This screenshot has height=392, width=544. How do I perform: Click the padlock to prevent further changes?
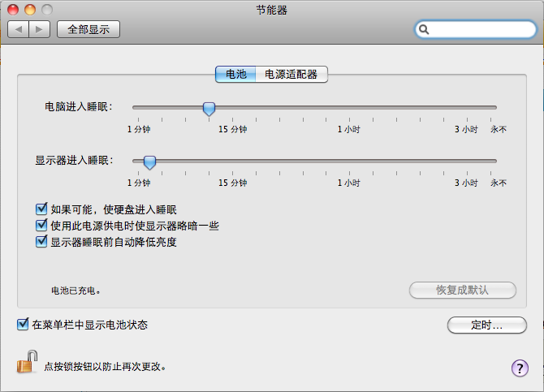tap(27, 362)
